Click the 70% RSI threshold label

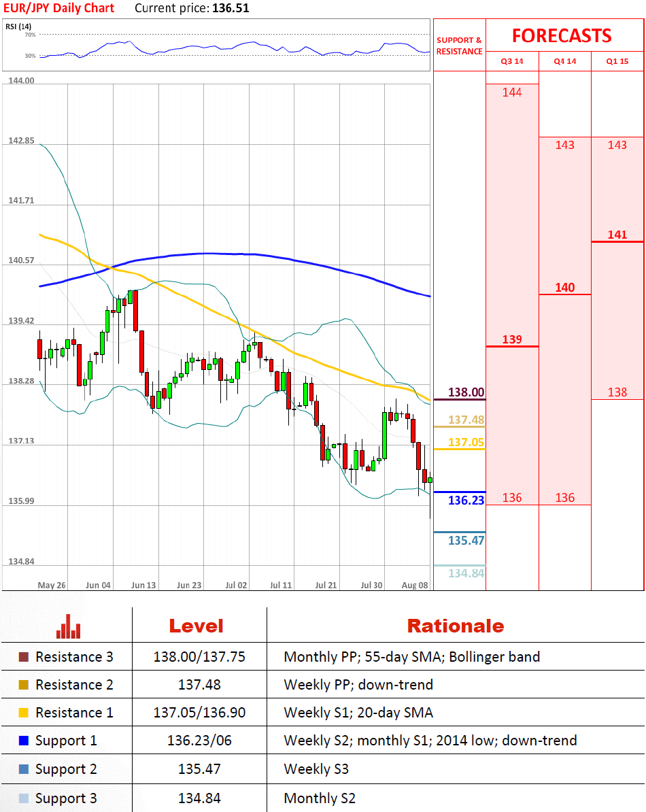pos(30,35)
